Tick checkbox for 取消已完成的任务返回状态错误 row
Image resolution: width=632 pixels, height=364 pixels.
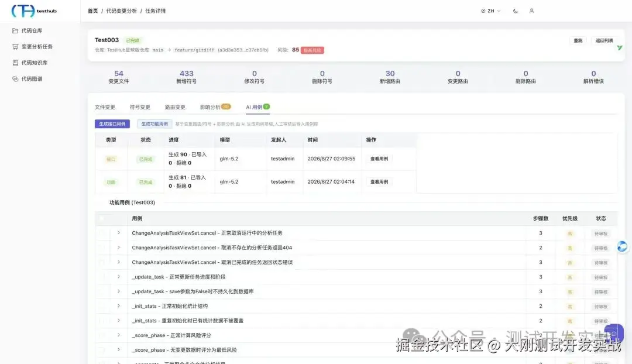pyautogui.click(x=102, y=262)
